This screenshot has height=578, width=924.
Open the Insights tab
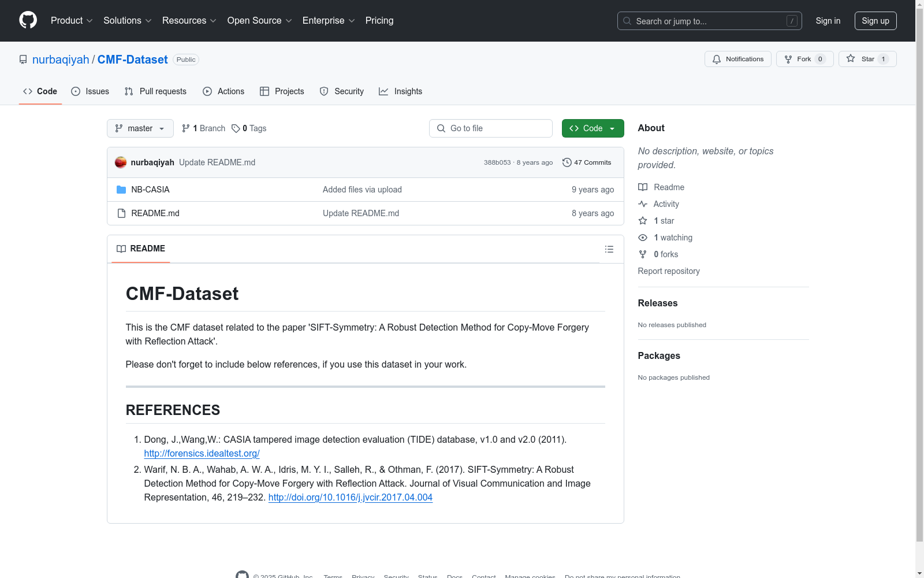pos(401,91)
